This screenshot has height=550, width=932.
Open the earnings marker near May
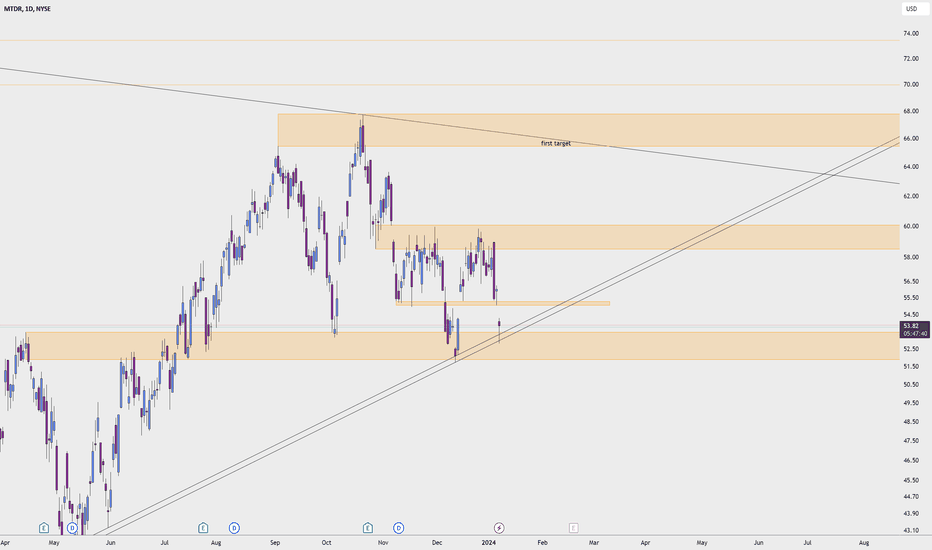(x=44, y=528)
